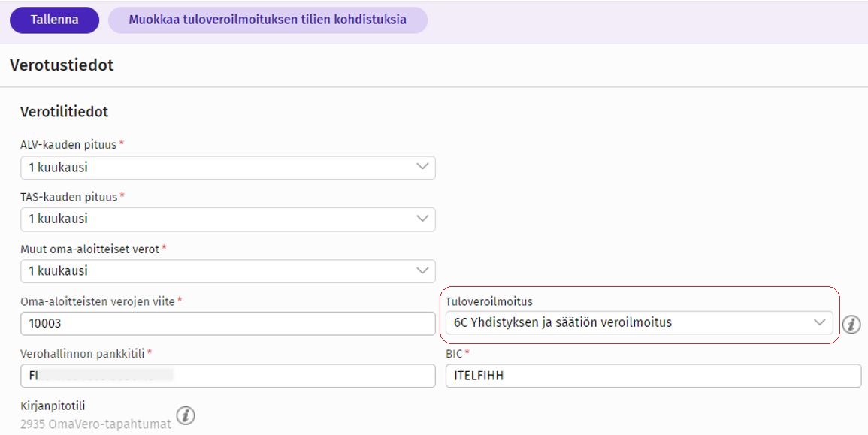Viewport: 868px width, 435px height.
Task: Expand the ALV-kauden pituus dropdown
Action: point(228,168)
